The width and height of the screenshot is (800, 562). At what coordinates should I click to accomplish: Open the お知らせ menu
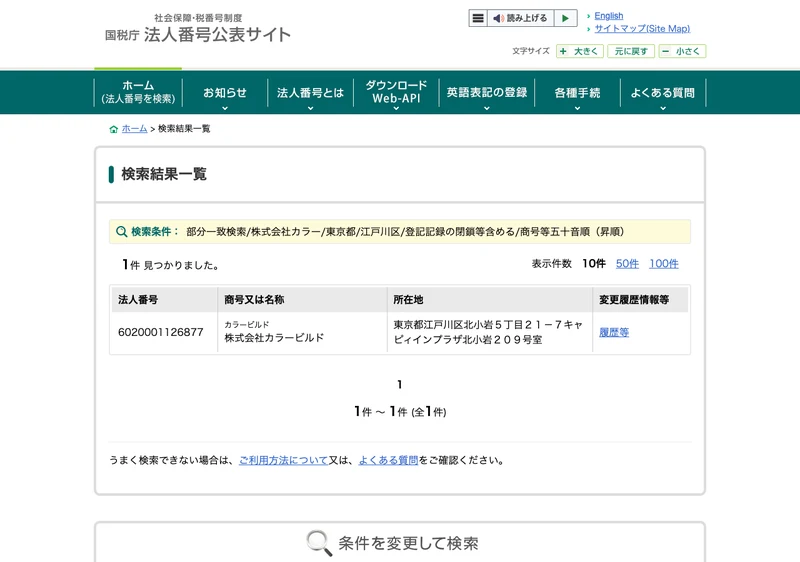224,92
